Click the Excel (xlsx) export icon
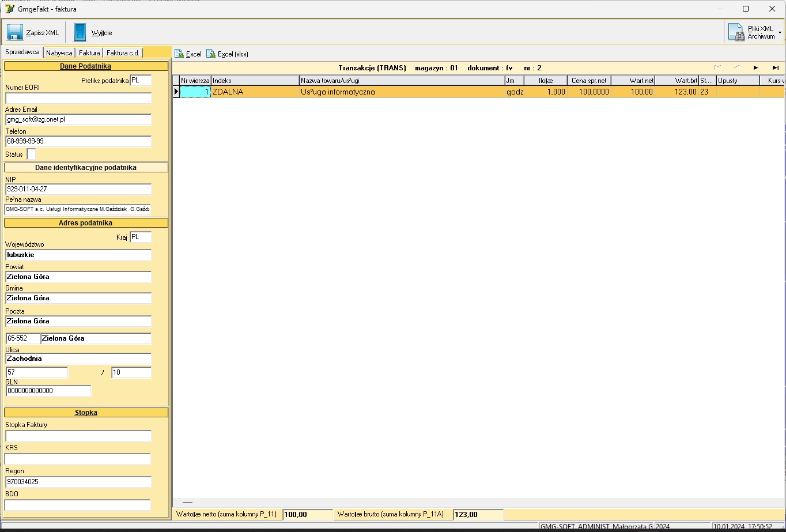Image resolution: width=786 pixels, height=532 pixels. pyautogui.click(x=211, y=54)
